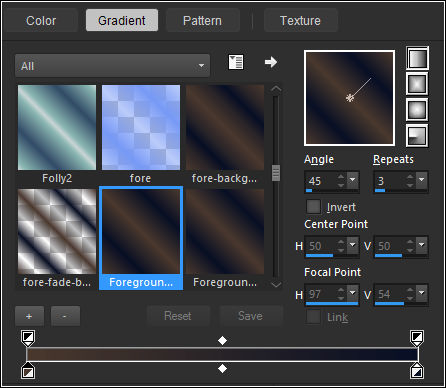
Task: Select the fore gradient thumbnail
Action: tap(141, 128)
